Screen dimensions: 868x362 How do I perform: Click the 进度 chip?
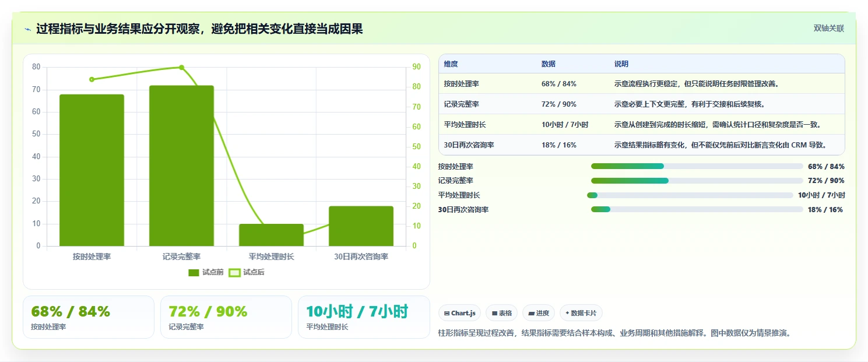point(539,313)
